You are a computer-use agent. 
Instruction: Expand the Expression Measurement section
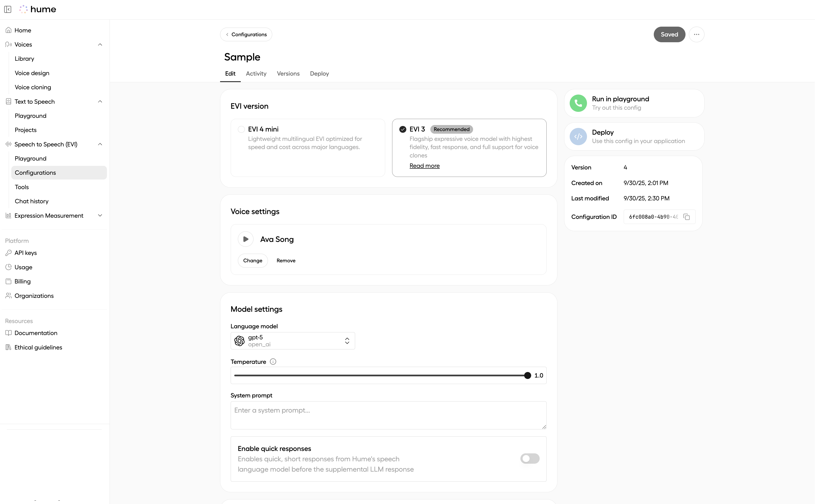[x=100, y=215]
